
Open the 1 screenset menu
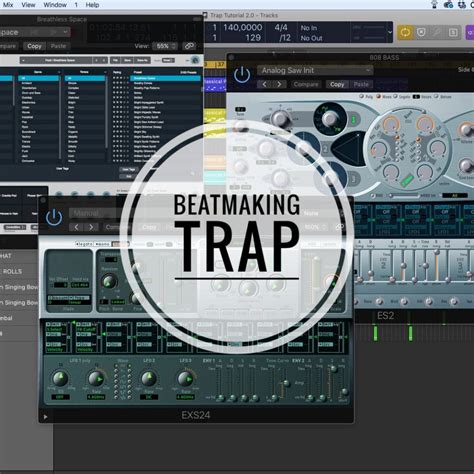76,5
